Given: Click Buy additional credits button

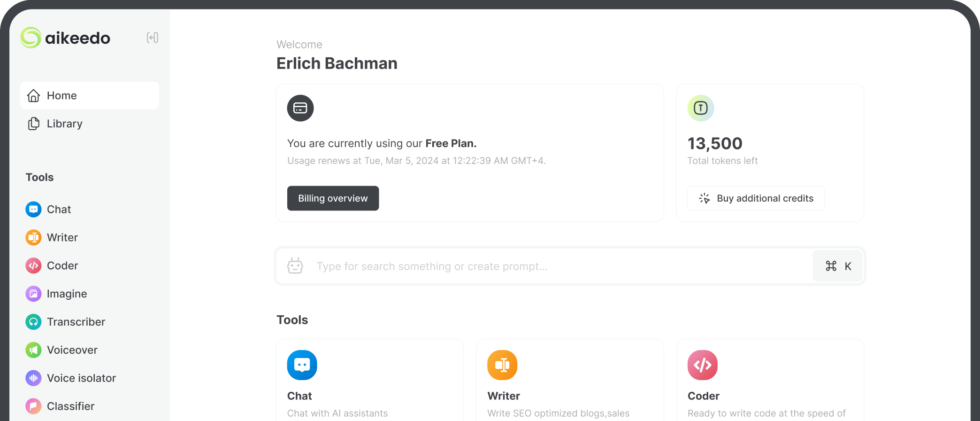Looking at the screenshot, I should (756, 198).
